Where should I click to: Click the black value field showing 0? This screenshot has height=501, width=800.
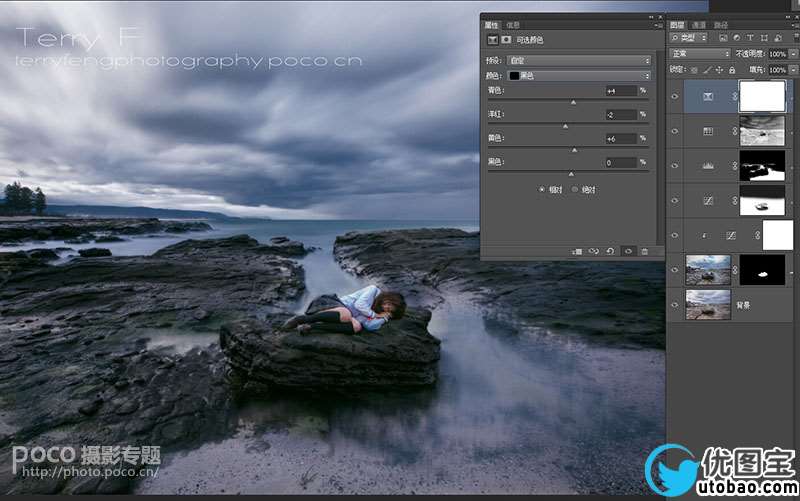coord(621,163)
